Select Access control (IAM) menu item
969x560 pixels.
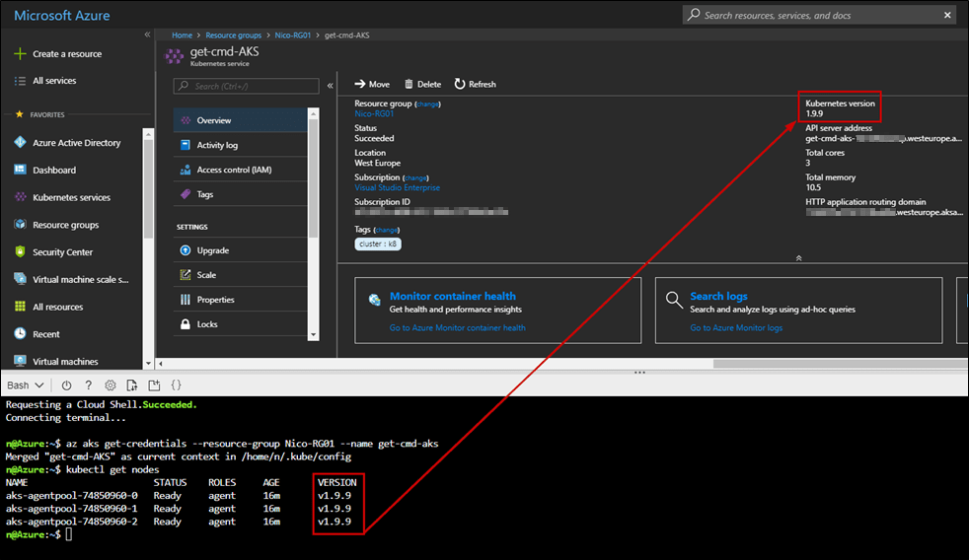(x=240, y=170)
